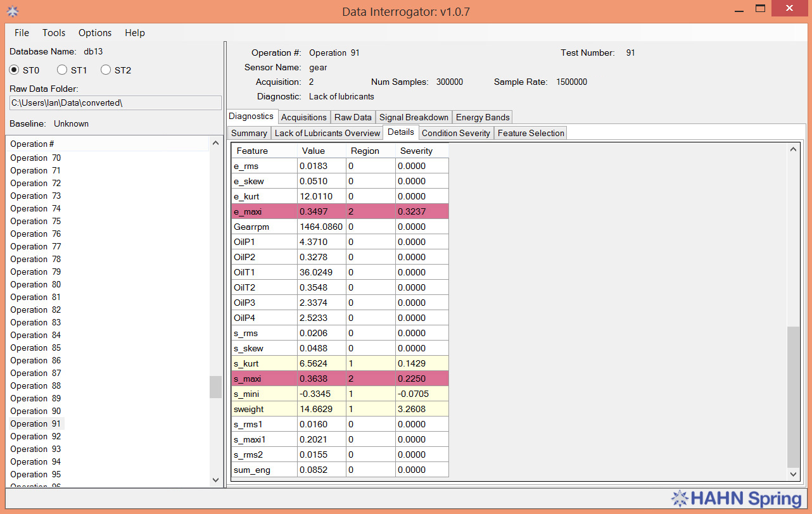
Task: Click the Feature column header
Action: tap(264, 151)
